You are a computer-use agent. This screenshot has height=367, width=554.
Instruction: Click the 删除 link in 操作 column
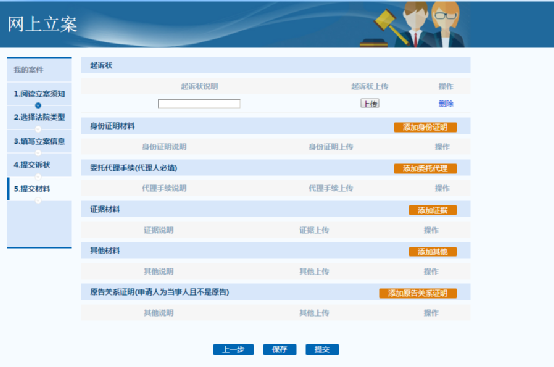point(446,103)
